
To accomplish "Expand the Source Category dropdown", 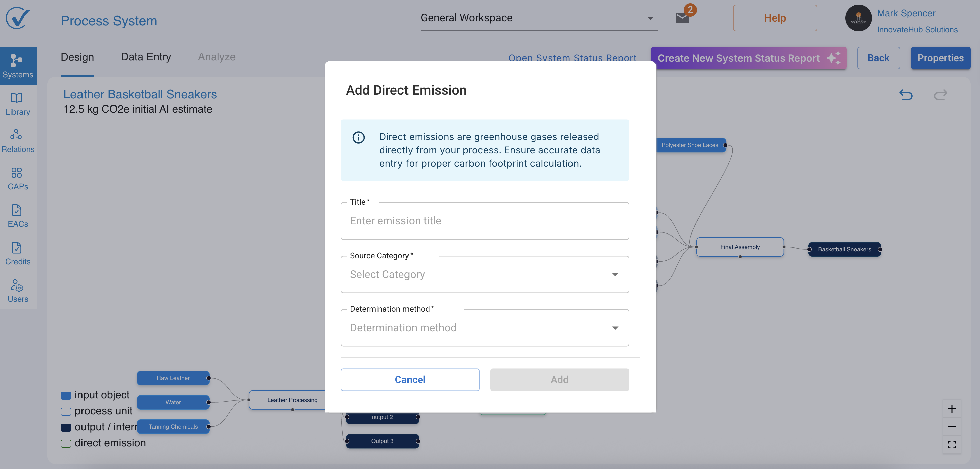I will [x=484, y=274].
